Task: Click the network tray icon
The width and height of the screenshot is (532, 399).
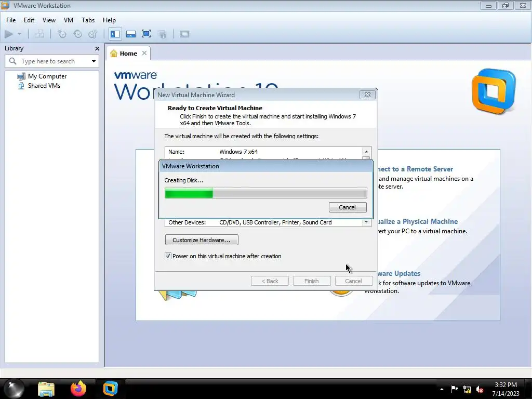Action: pyautogui.click(x=467, y=390)
